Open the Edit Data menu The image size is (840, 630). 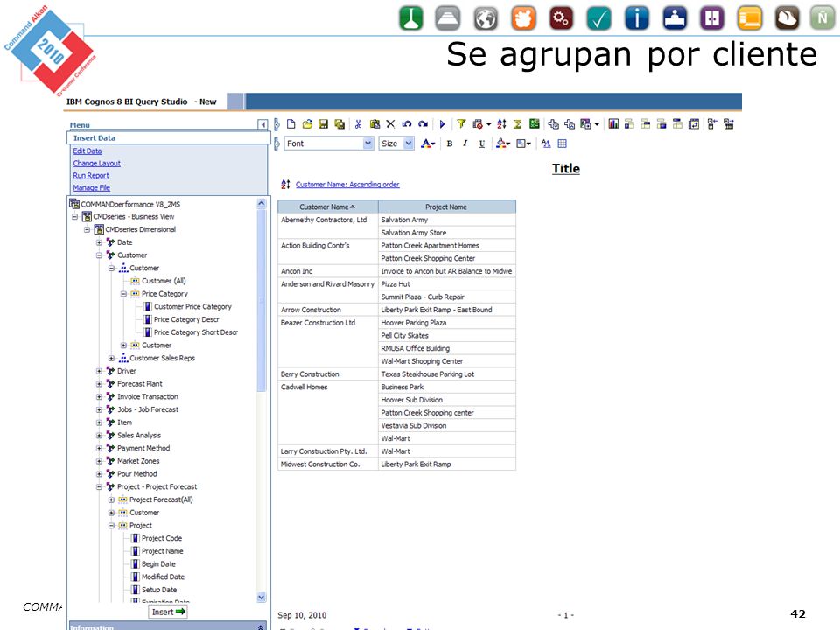(87, 151)
